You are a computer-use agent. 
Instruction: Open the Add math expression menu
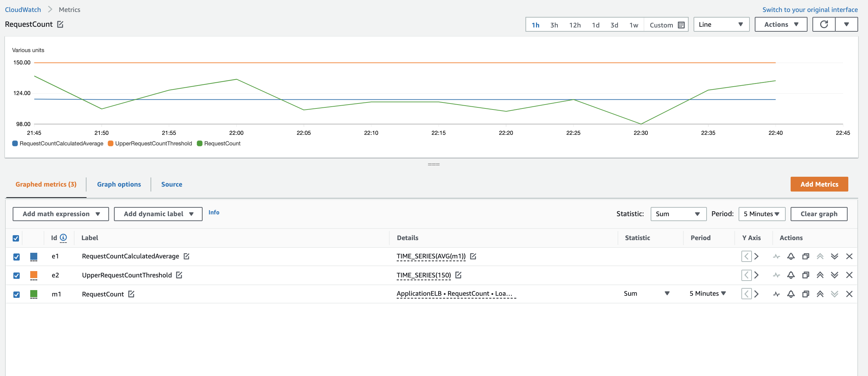coord(60,214)
